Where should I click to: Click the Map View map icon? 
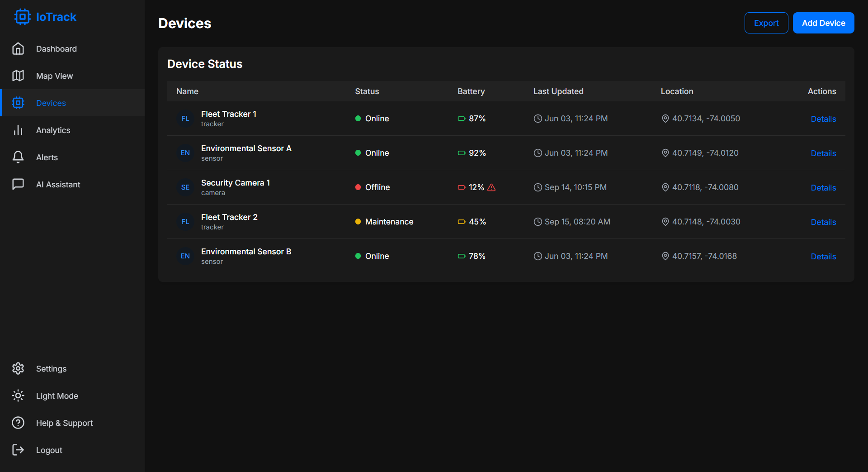18,76
